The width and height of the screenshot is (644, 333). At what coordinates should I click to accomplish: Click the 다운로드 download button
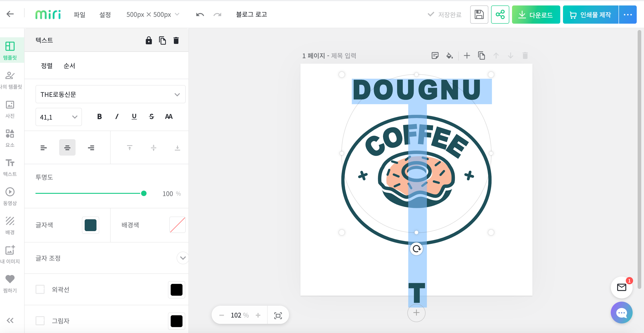pos(536,15)
